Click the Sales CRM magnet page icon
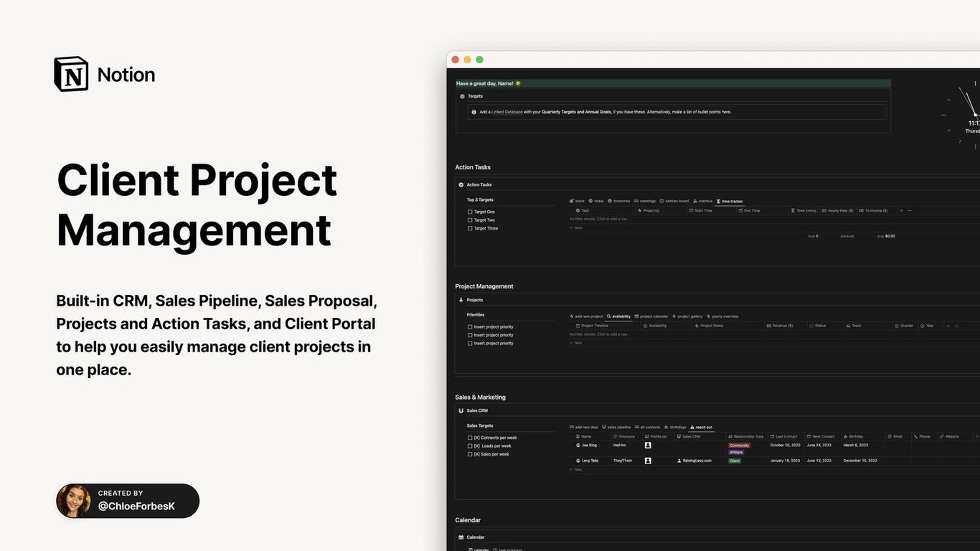 [461, 410]
